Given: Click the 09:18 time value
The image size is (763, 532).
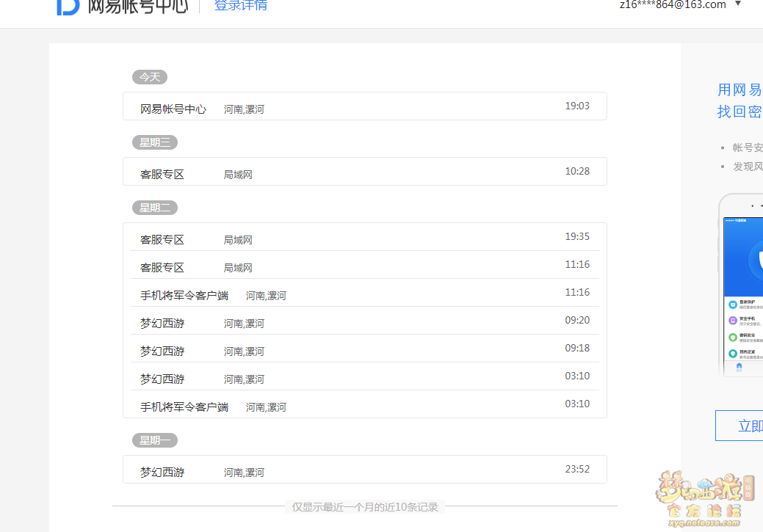Looking at the screenshot, I should point(577,348).
